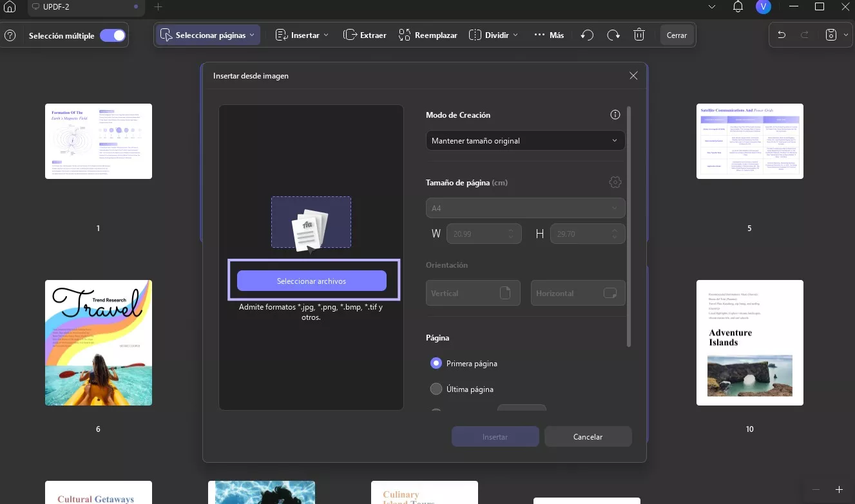
Task: Choose the Última página radio option
Action: point(436,389)
